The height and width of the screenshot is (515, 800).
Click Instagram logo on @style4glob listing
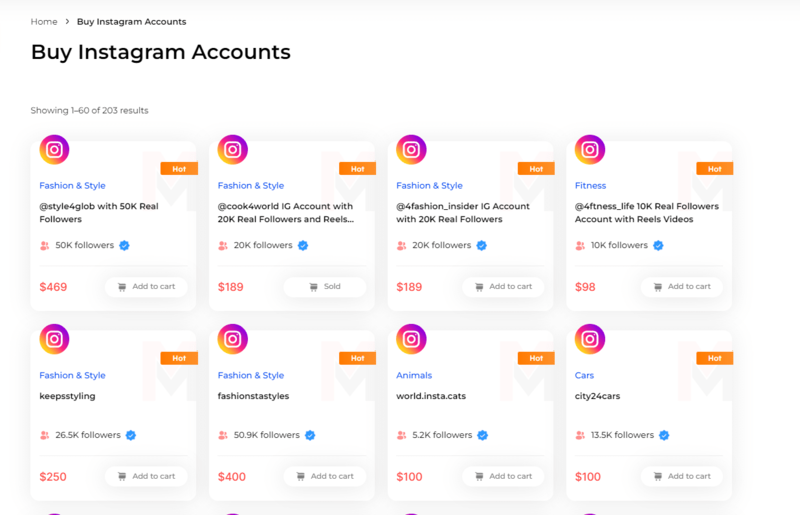pos(54,150)
